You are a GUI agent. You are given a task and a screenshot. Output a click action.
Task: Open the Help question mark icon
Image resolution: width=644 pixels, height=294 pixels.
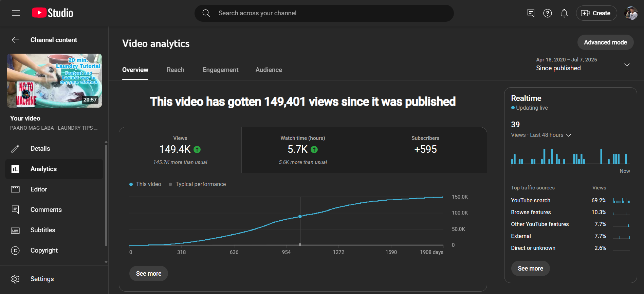point(548,13)
